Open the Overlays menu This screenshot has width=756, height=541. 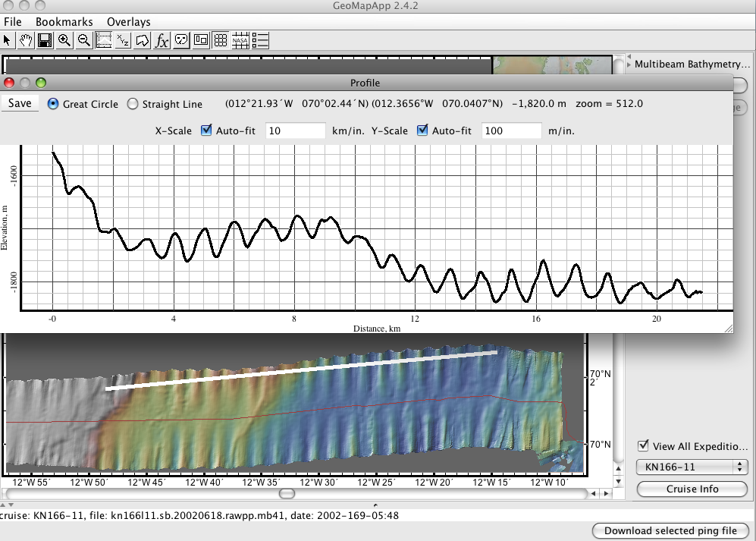(x=128, y=22)
